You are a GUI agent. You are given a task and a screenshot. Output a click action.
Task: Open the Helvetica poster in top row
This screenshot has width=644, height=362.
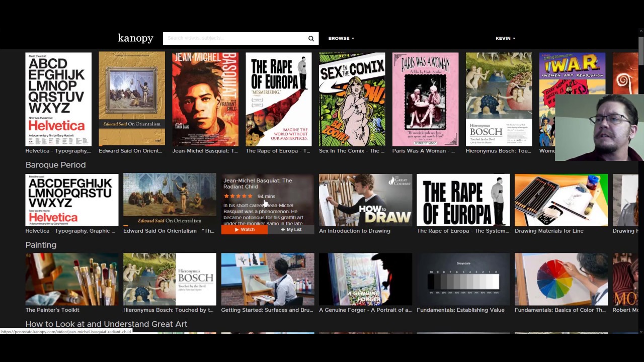pyautogui.click(x=58, y=99)
